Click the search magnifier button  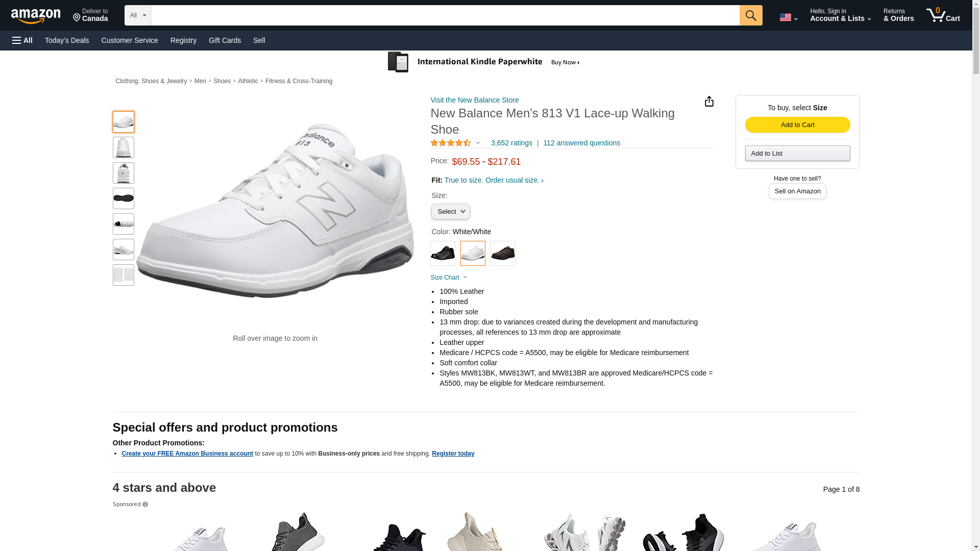[x=750, y=15]
